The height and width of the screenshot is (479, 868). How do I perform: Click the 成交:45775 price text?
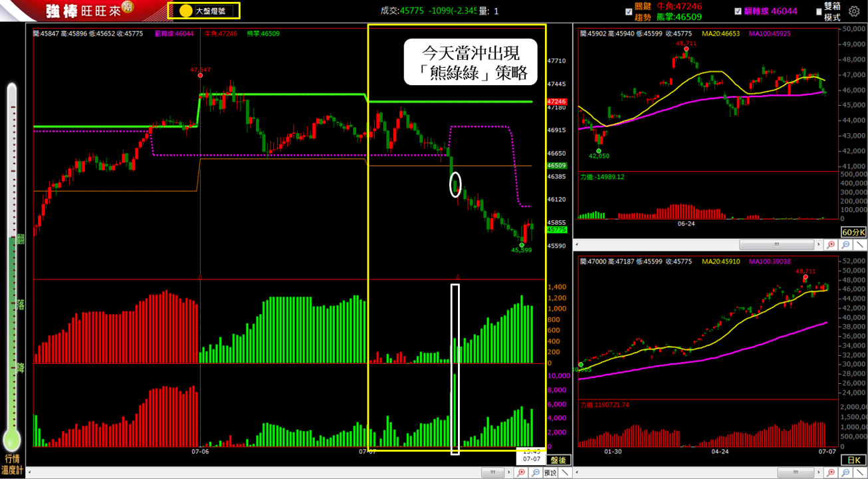(402, 11)
